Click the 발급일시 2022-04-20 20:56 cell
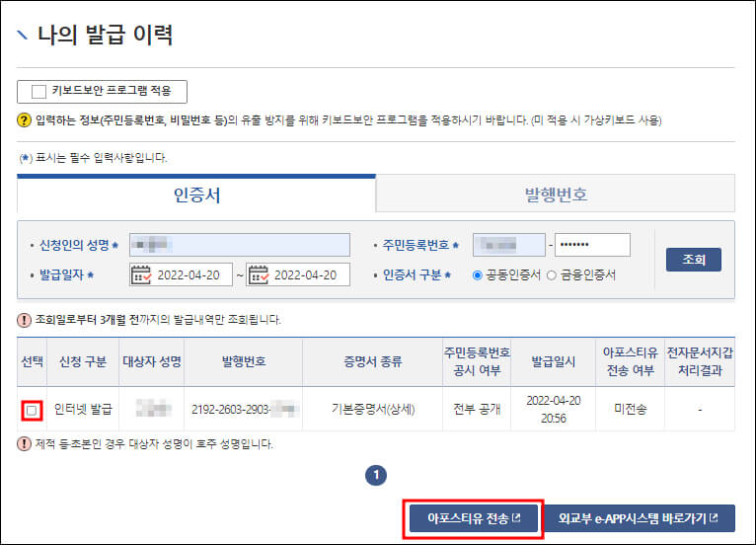The width and height of the screenshot is (756, 545). [x=554, y=410]
